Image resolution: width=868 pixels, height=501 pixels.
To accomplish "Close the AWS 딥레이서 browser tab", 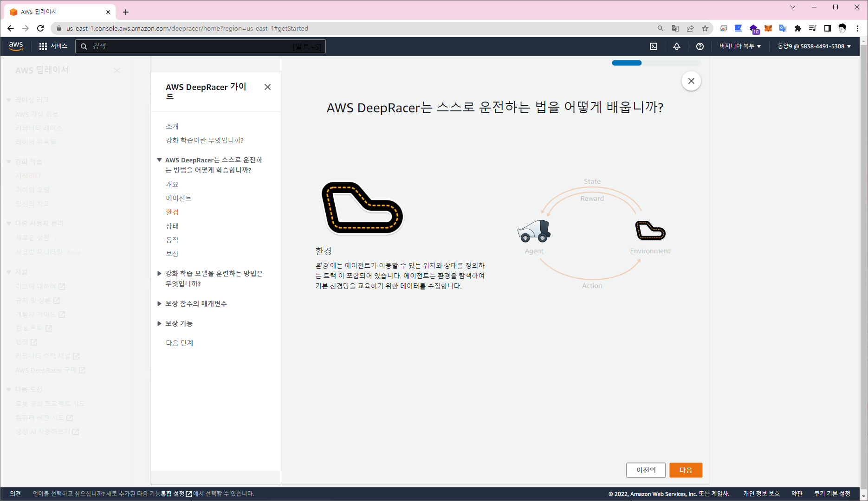I will (x=108, y=12).
